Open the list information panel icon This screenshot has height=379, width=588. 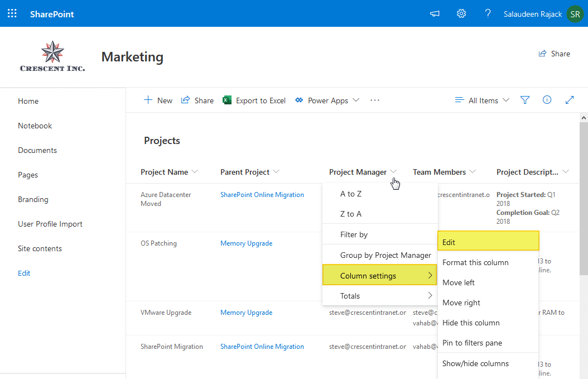pyautogui.click(x=547, y=100)
